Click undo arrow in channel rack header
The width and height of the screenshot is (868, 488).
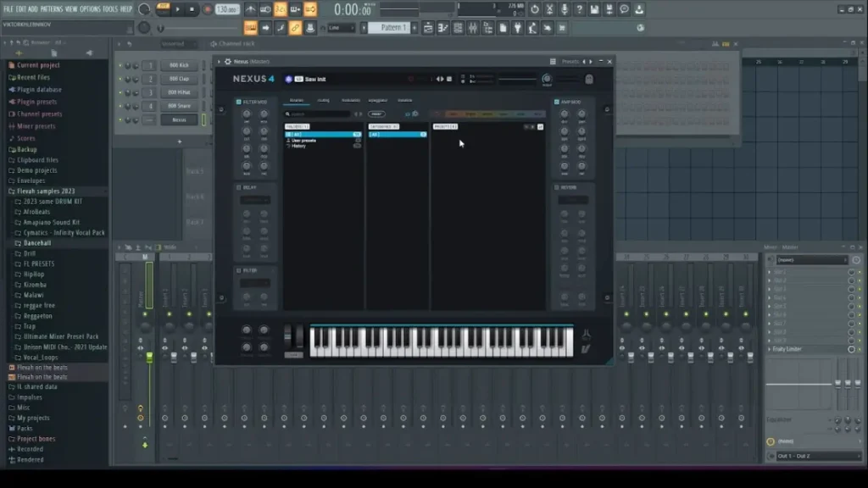128,43
